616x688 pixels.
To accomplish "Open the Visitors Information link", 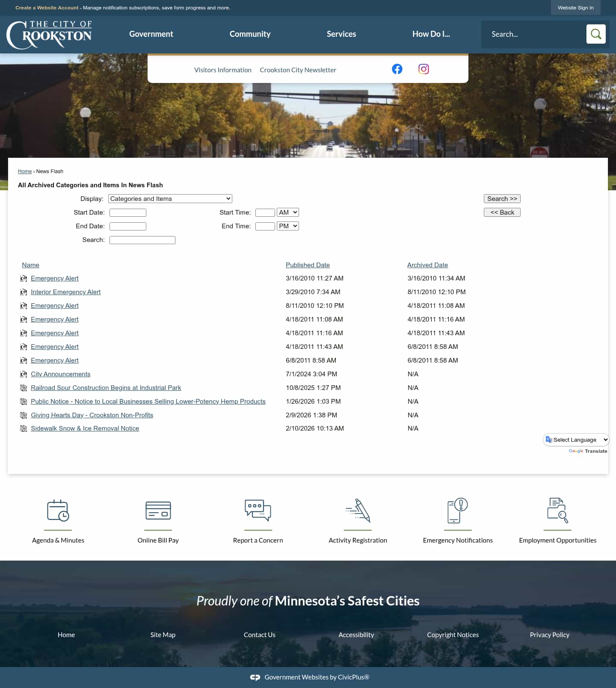I will 223,70.
